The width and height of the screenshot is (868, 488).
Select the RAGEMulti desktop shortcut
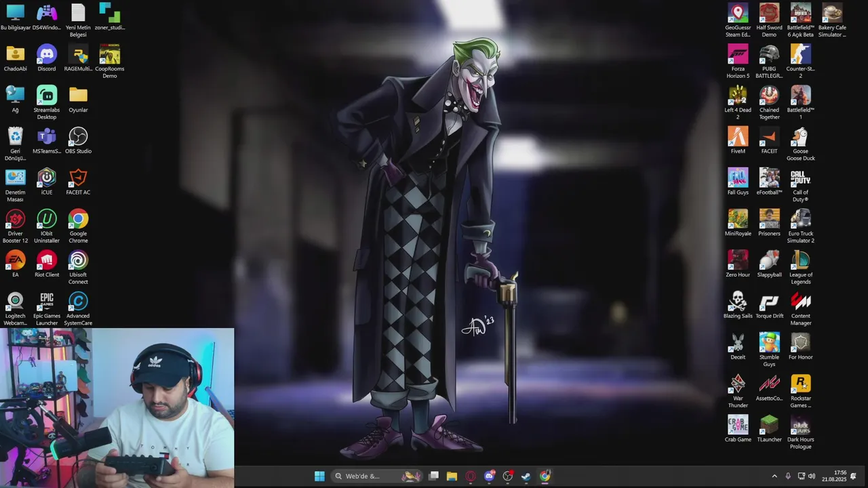(78, 58)
